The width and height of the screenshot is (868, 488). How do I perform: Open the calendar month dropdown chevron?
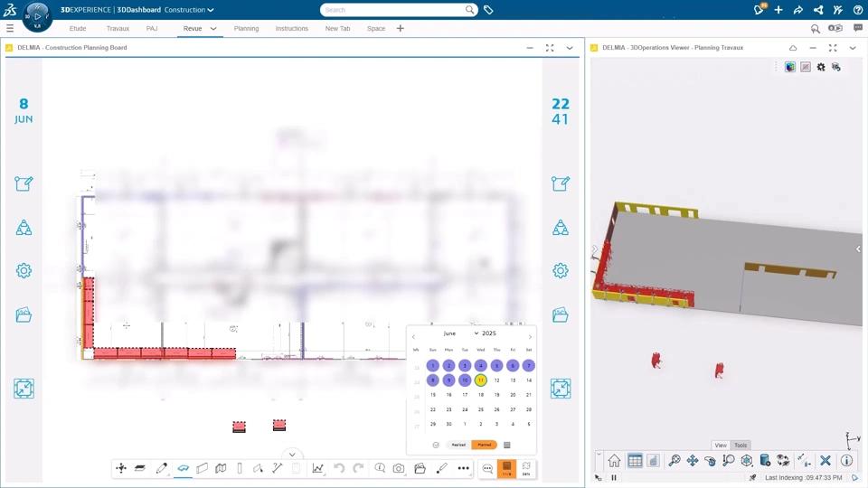476,333
